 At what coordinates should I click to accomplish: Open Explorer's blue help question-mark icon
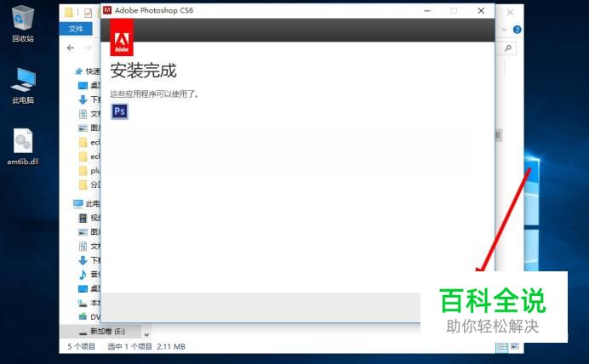518,30
